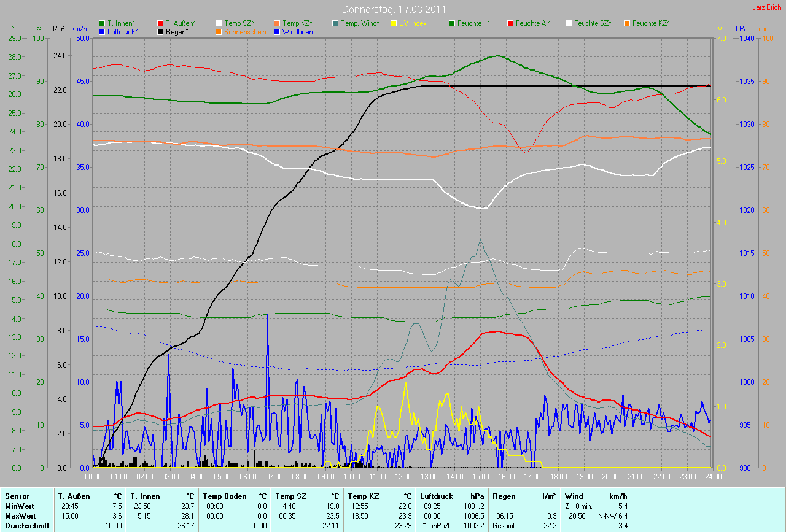This screenshot has height=532, width=786.
Task: Select the Feuchte I.* legend label
Action: click(473, 23)
